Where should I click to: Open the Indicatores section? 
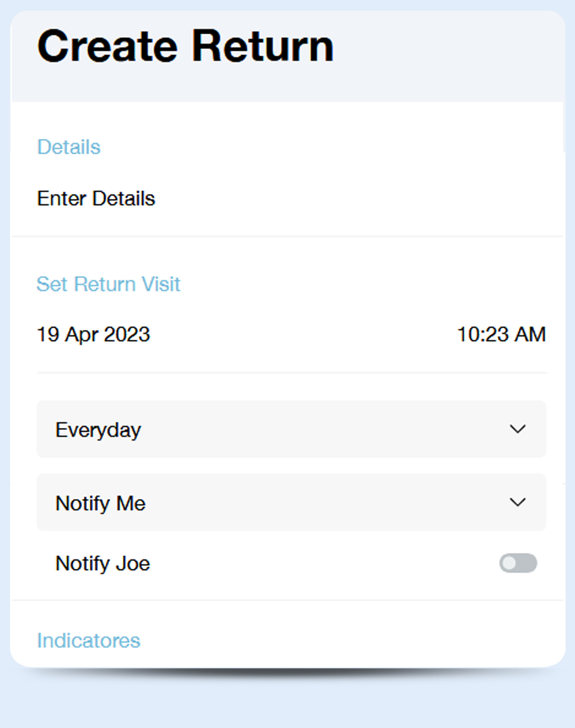89,640
